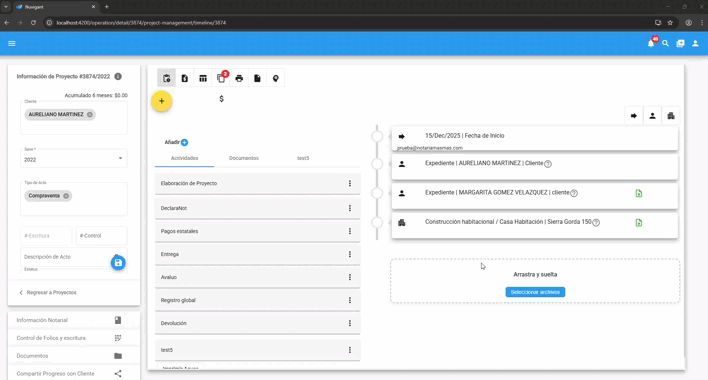The width and height of the screenshot is (708, 380).
Task: Open options menu for Registro global
Action: point(349,300)
